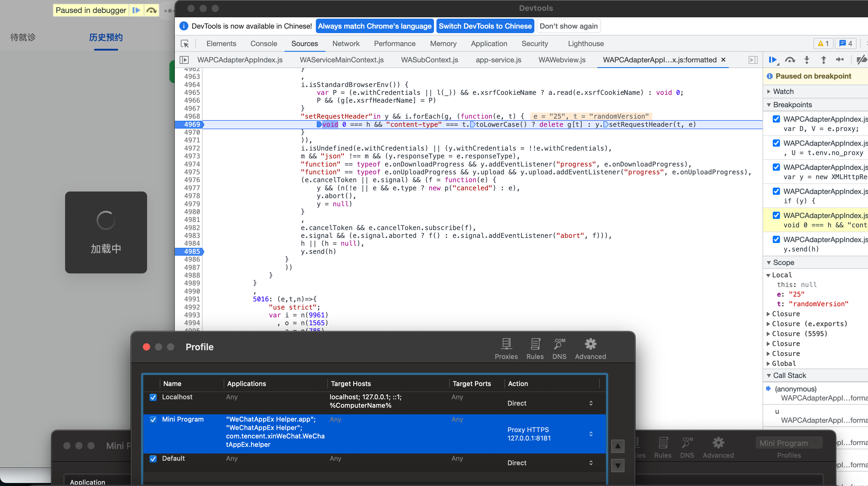Step over next function call

tap(790, 60)
